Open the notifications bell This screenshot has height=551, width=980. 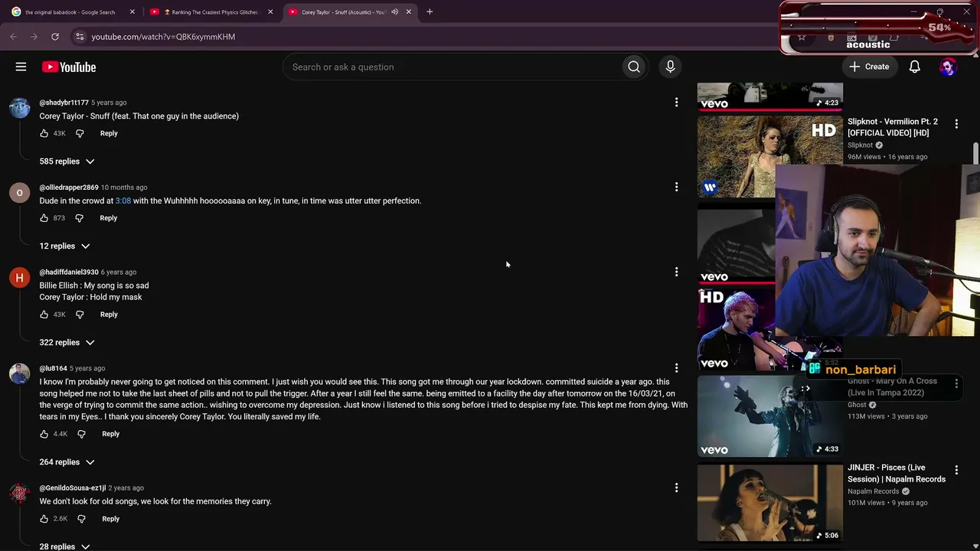click(914, 67)
